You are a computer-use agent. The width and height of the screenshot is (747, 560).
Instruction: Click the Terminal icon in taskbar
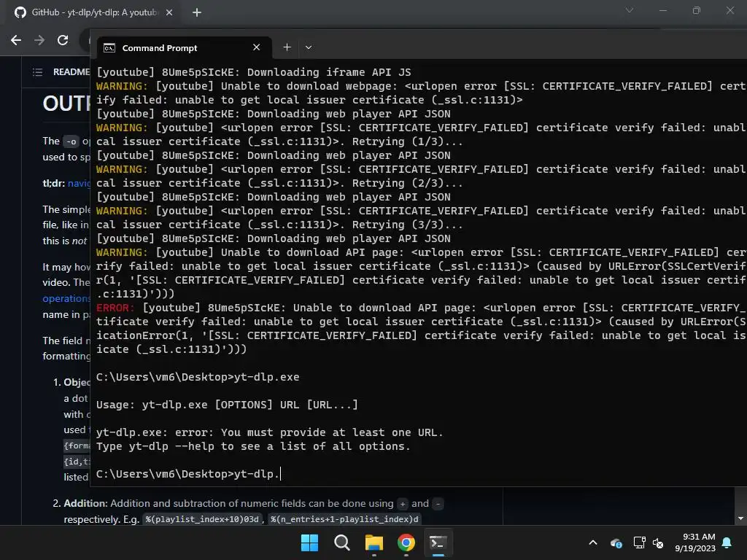point(438,542)
